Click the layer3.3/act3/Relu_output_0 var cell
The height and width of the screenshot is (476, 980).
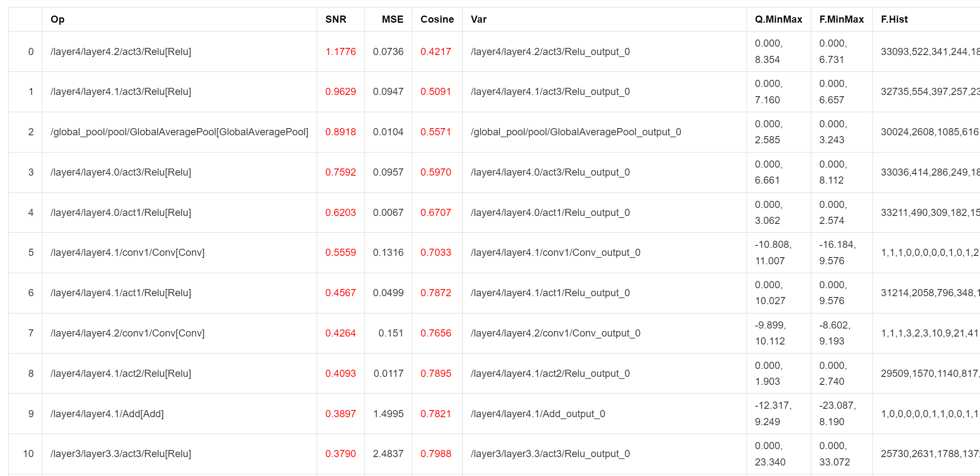point(550,454)
